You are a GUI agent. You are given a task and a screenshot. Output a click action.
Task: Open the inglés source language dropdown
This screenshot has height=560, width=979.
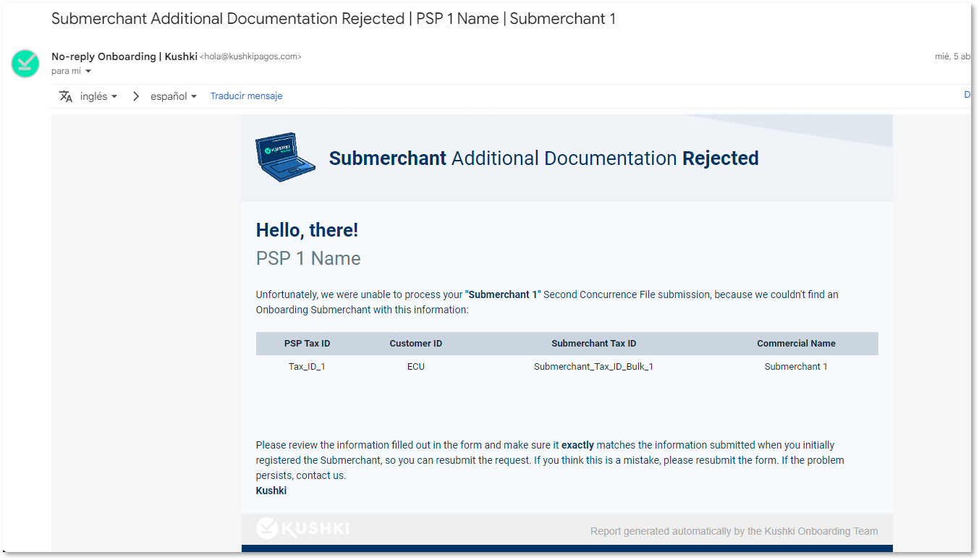tap(99, 96)
